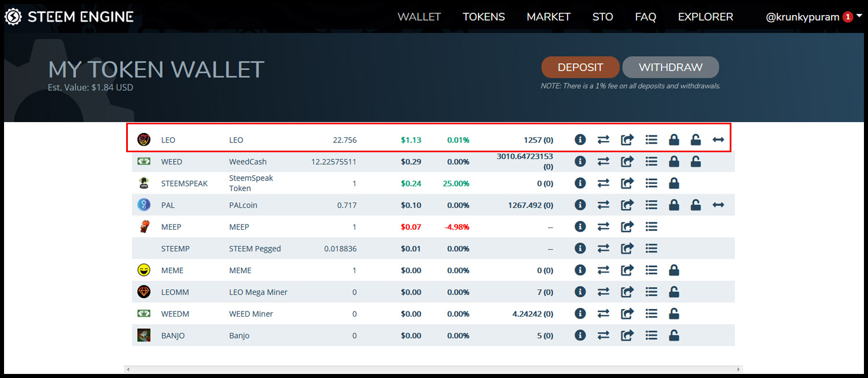Click the delegate double-arrow icon for PAL

point(718,205)
